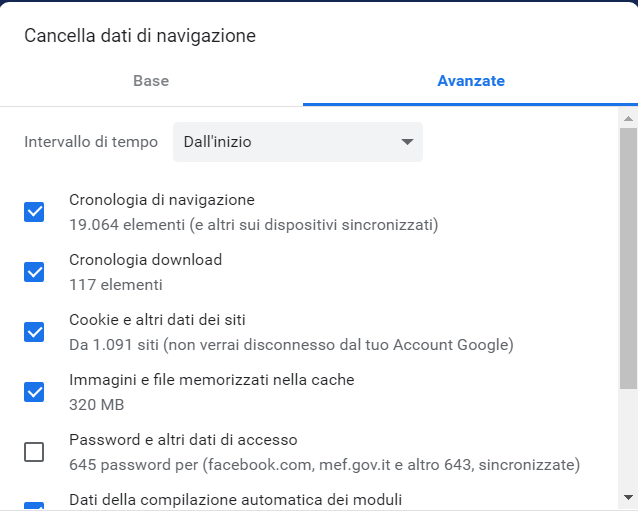638x523 pixels.
Task: Open the Dall'inizio time range dropdown
Action: 297,142
